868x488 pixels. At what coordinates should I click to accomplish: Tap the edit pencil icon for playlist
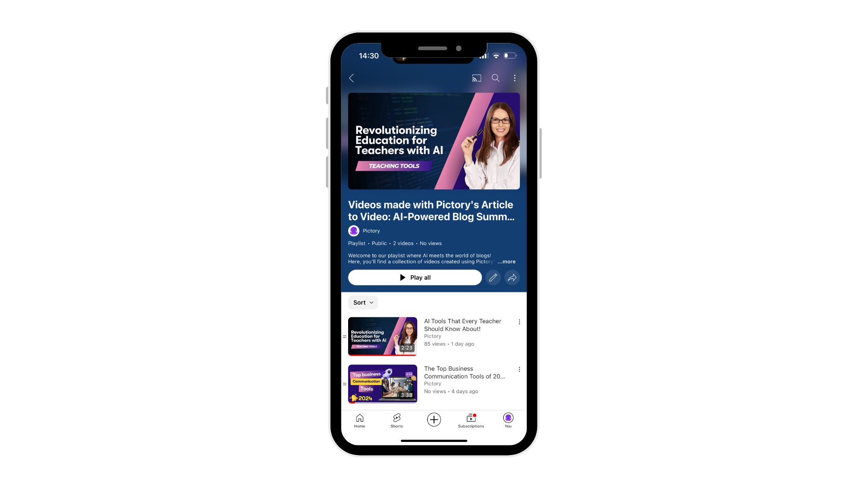click(493, 278)
